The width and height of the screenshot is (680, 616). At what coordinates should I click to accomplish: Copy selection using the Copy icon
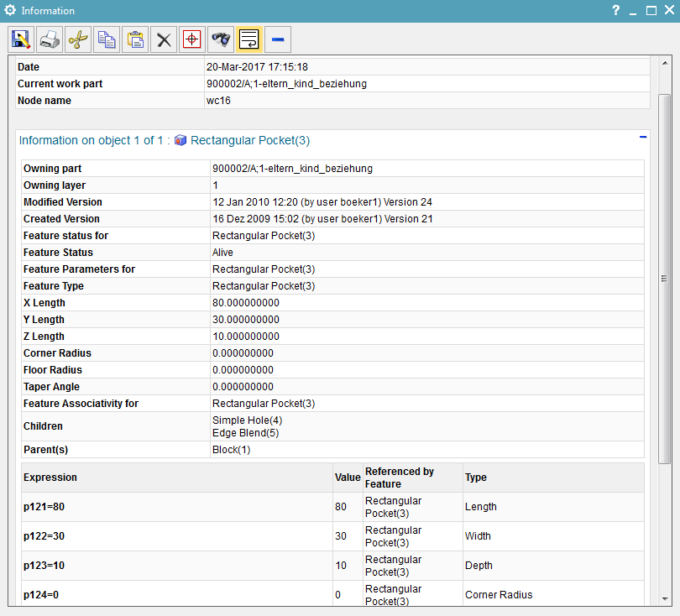107,39
